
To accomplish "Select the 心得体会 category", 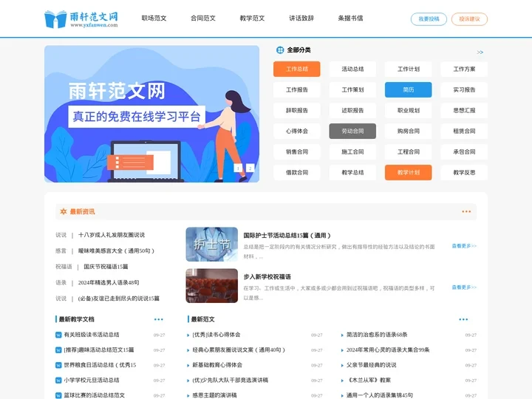I will [297, 132].
